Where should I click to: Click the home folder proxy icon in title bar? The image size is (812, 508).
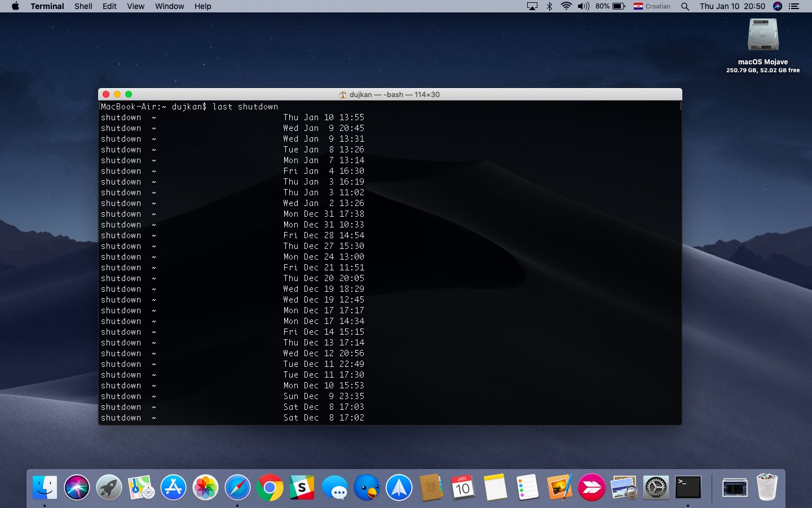click(x=342, y=94)
